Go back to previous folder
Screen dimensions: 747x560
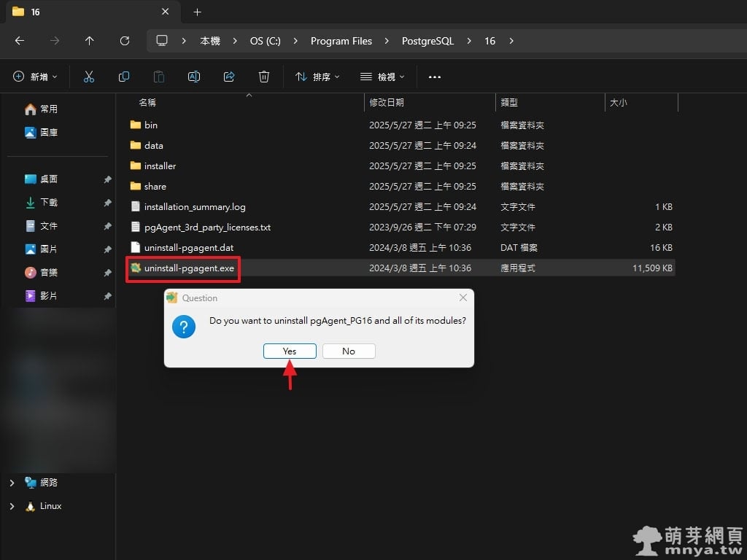pos(20,41)
